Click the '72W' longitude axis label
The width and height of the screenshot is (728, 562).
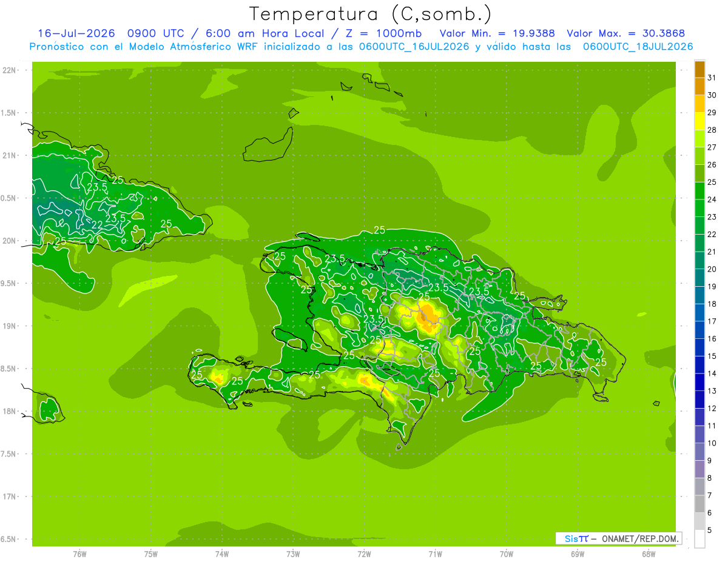(365, 554)
